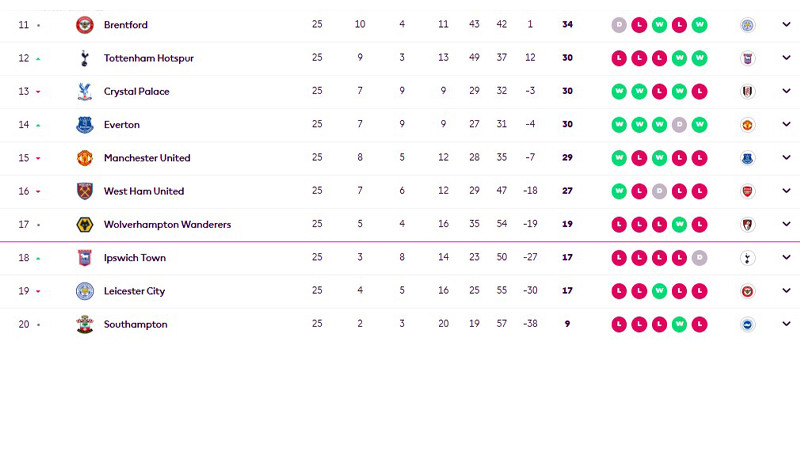Click the Wolverhampton Wanderers wolf crest
Image resolution: width=800 pixels, height=450 pixels.
tap(85, 224)
